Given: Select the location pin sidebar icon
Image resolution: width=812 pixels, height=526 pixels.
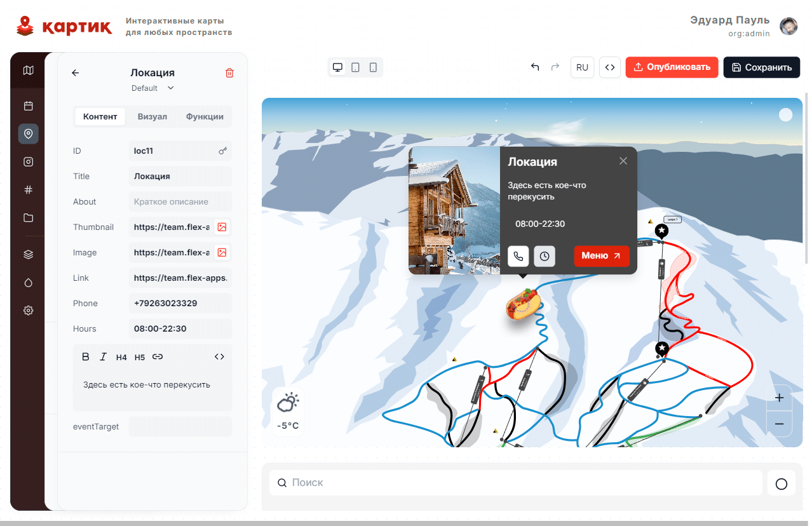Looking at the screenshot, I should point(28,134).
